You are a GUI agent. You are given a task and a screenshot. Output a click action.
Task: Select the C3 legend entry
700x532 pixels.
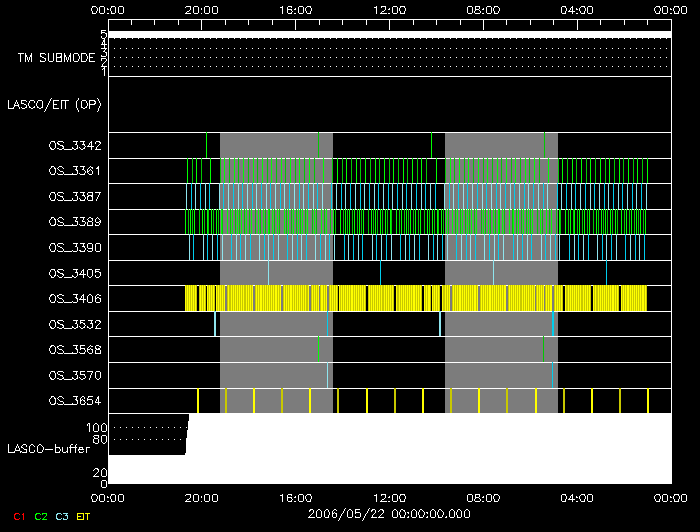pos(62,516)
